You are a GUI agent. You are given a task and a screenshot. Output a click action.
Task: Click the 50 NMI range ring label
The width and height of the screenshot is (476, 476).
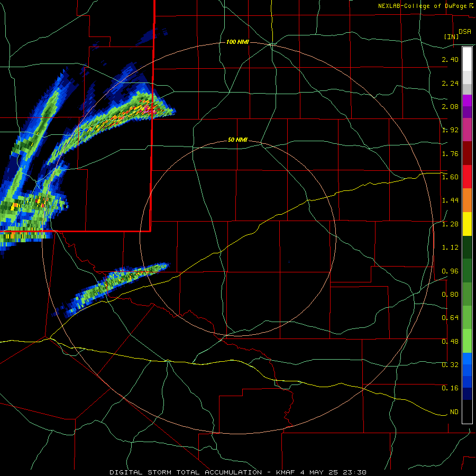tap(237, 140)
